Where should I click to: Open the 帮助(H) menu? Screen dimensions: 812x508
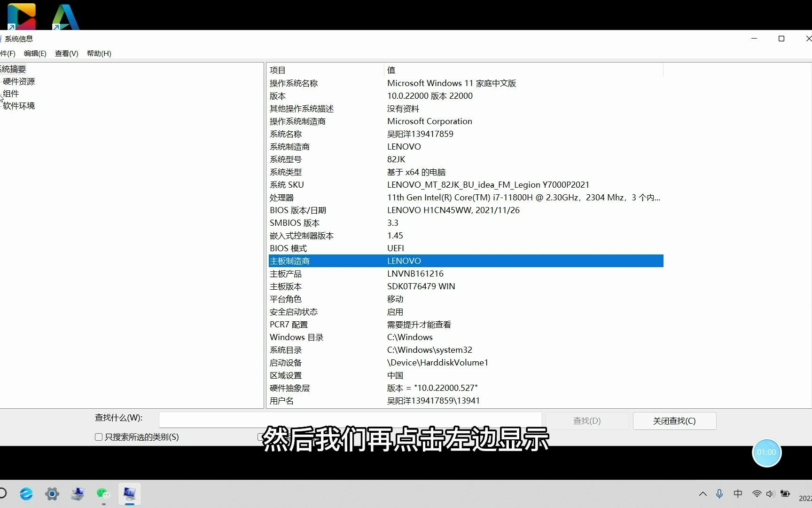(99, 53)
